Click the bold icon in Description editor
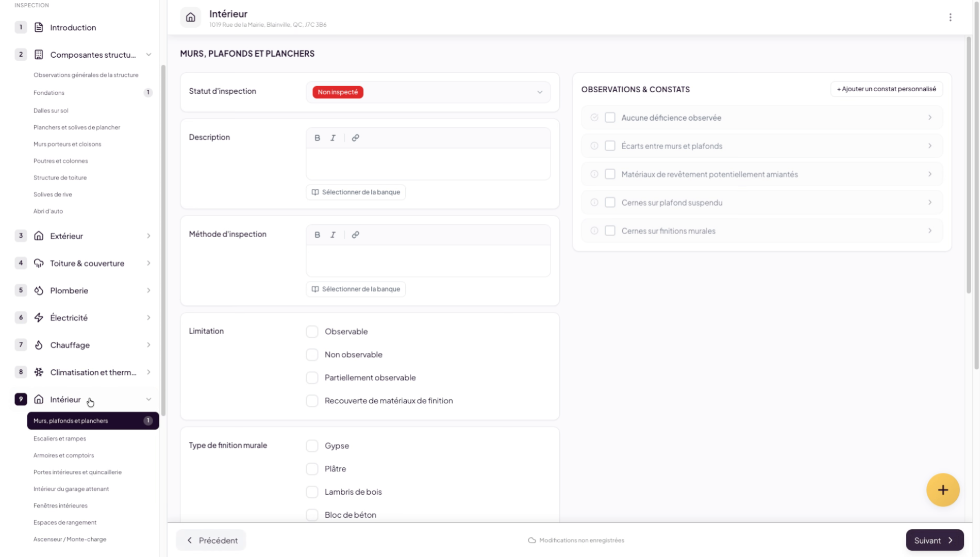The height and width of the screenshot is (557, 980). pos(317,138)
